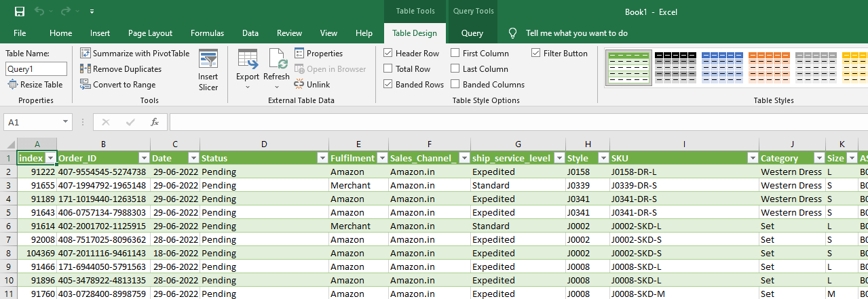Screen dimensions: 868x299
Task: Click the Resize Table button
Action: [35, 84]
